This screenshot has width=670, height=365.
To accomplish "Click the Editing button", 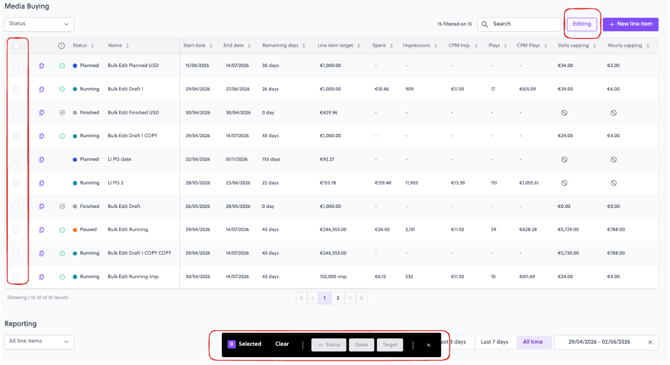I will (x=582, y=24).
